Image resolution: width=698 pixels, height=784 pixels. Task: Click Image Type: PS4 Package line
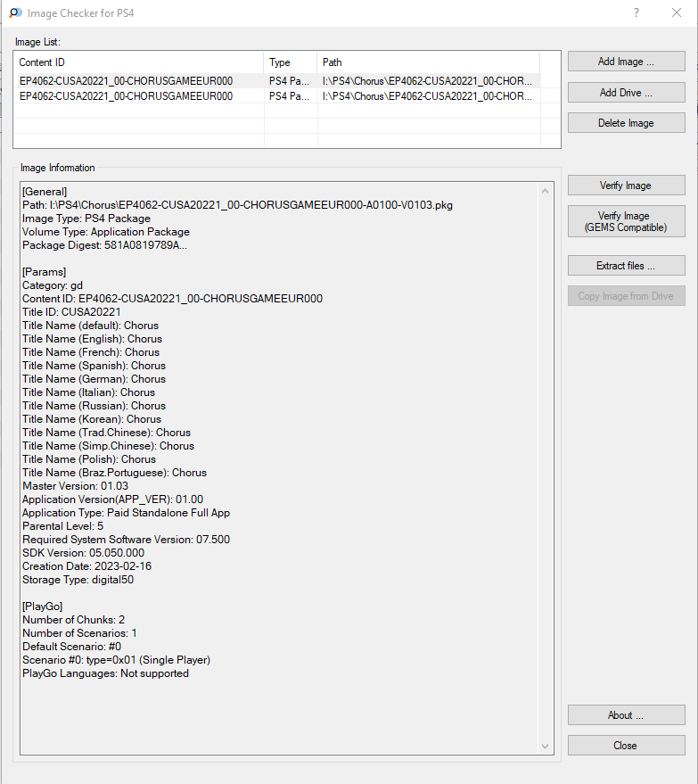click(x=86, y=219)
